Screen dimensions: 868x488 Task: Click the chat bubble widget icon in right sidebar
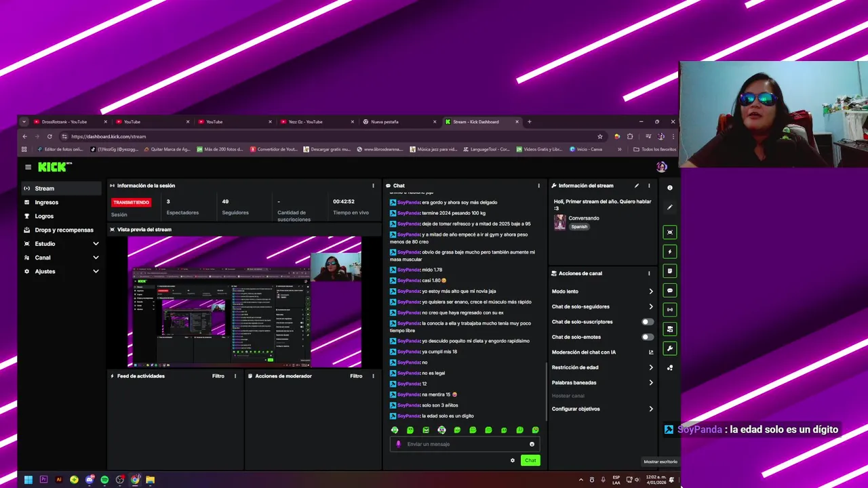point(670,290)
